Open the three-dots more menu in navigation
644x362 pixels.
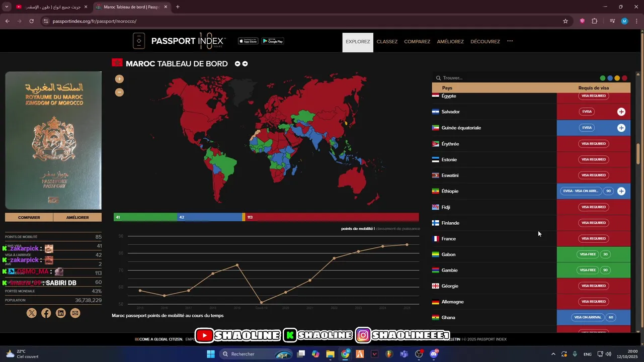pyautogui.click(x=510, y=41)
